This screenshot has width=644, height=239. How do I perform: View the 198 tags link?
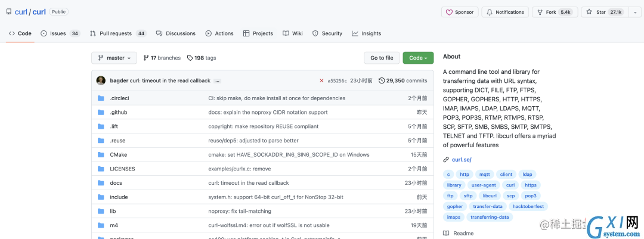(x=202, y=58)
